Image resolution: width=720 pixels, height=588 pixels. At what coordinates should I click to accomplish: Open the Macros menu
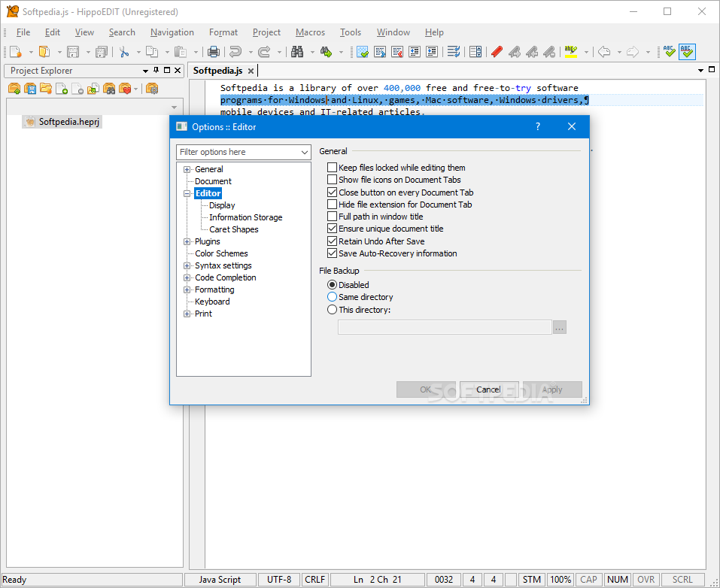coord(311,32)
